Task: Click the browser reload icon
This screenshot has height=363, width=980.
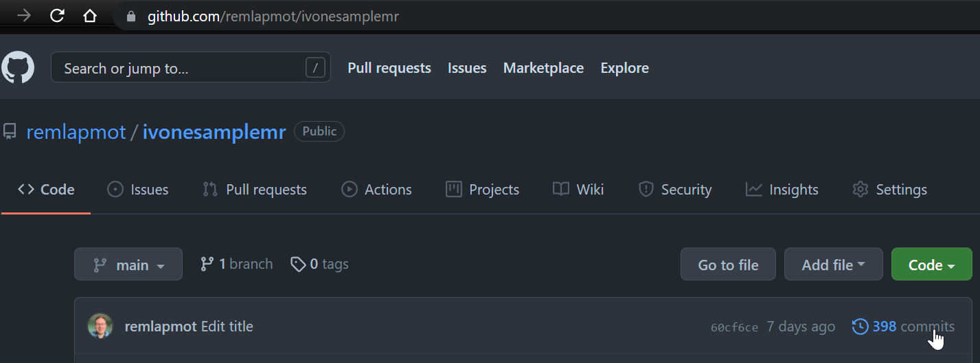Action: [58, 16]
